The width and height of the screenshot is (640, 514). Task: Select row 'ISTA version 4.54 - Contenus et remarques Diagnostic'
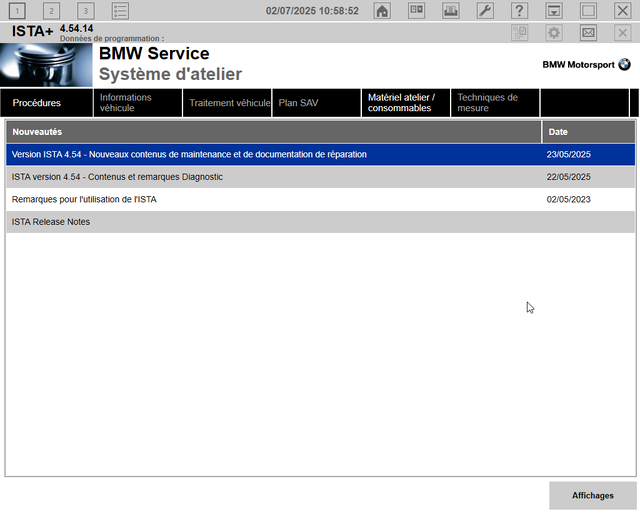[x=320, y=177]
